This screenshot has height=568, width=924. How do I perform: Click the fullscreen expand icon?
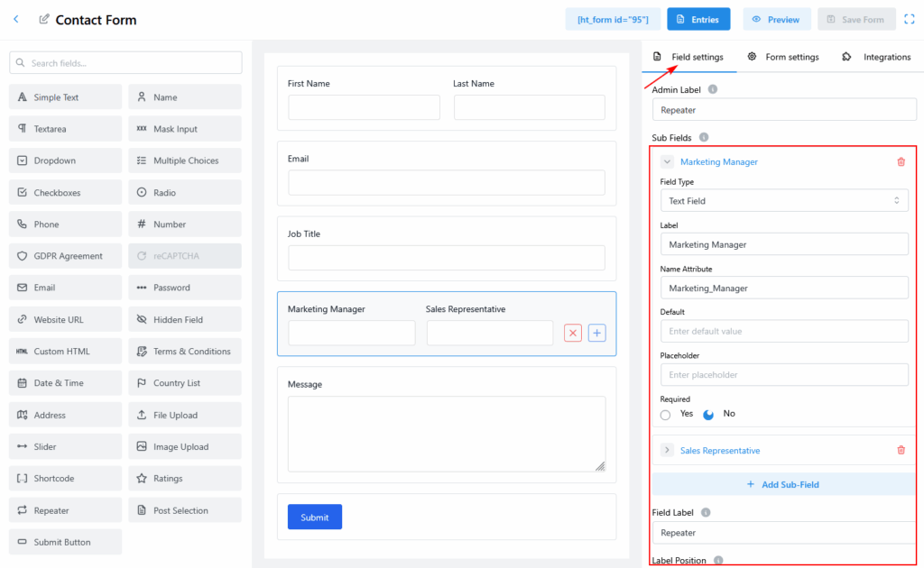point(911,19)
